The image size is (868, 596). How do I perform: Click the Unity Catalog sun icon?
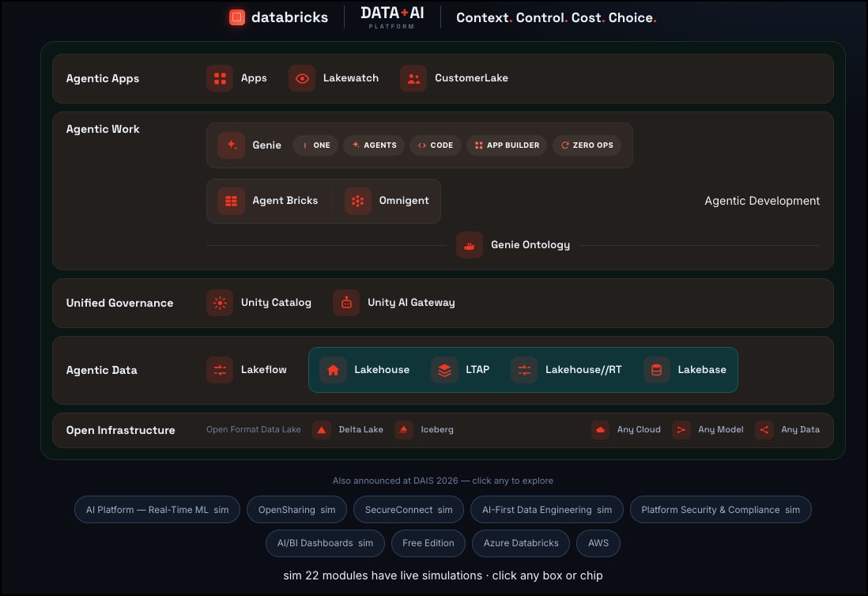220,303
